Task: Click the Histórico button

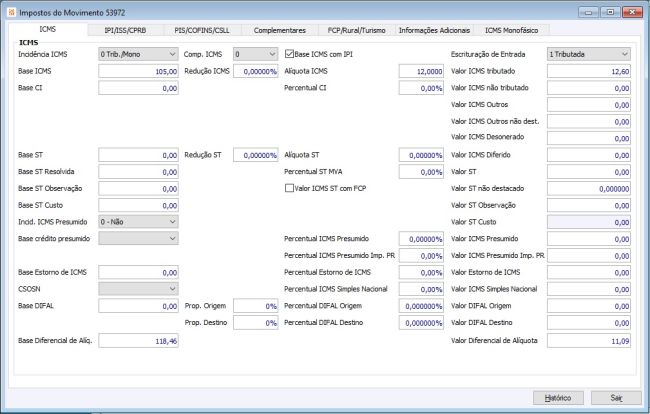Action: tap(558, 398)
